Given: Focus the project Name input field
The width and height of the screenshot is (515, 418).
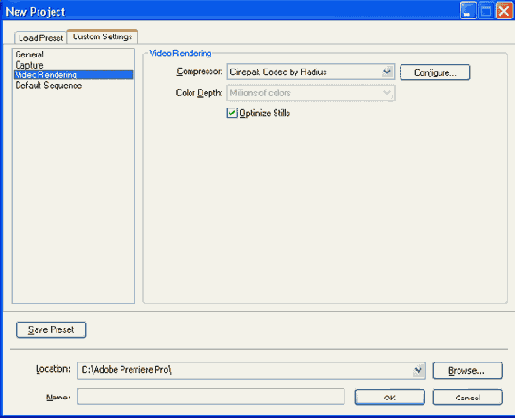Looking at the screenshot, I should (211, 397).
